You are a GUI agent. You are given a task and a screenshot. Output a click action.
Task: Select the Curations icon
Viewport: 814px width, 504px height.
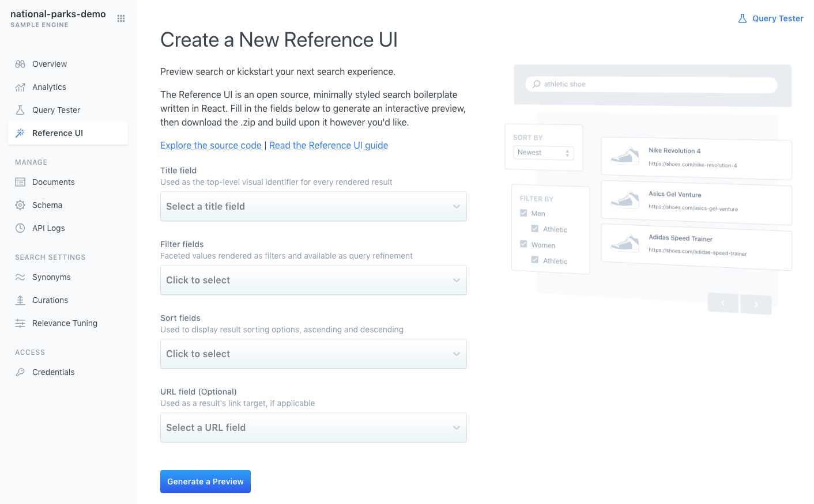click(x=20, y=300)
